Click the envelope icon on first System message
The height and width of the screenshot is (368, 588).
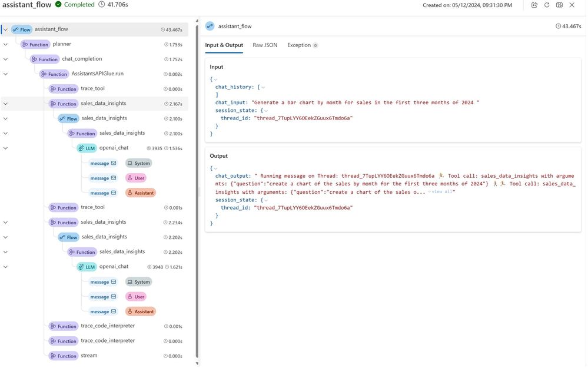tap(114, 163)
